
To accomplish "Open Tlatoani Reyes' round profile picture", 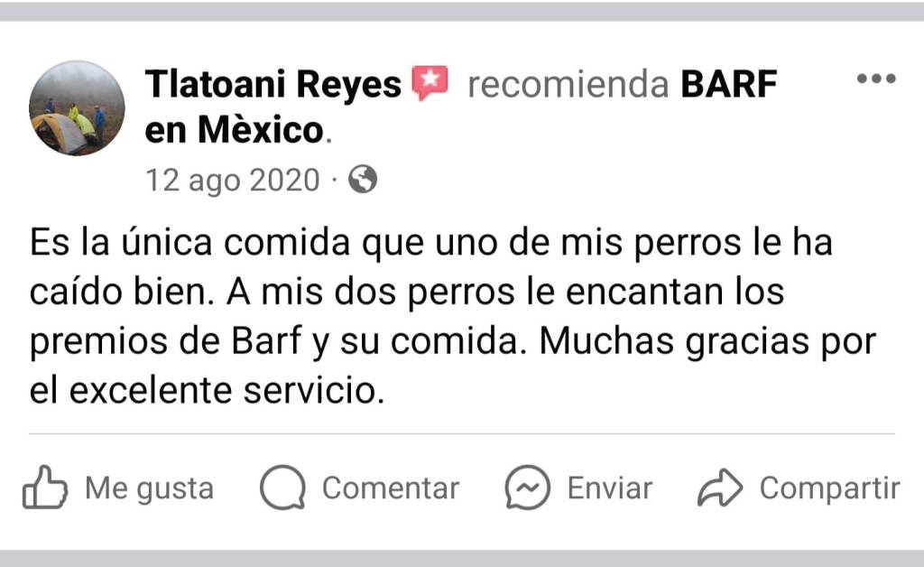I will (x=77, y=107).
